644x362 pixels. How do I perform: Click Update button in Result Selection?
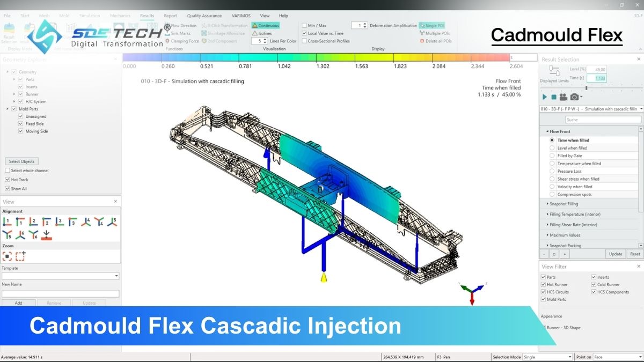click(616, 254)
